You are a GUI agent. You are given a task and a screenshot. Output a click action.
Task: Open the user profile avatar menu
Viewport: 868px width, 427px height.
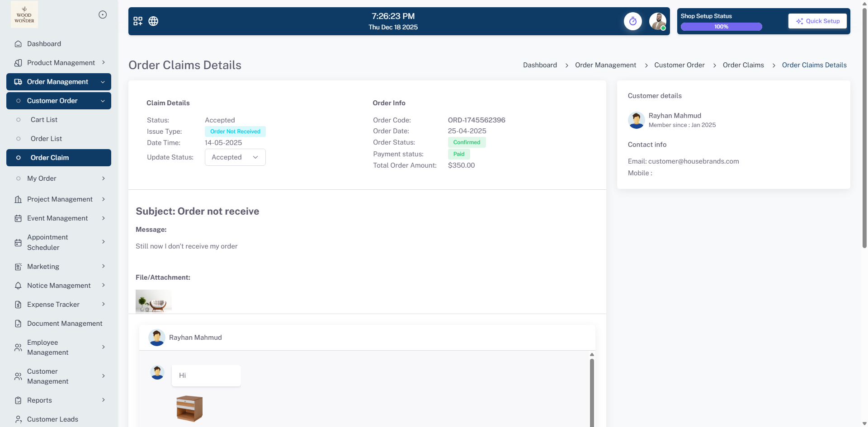coord(657,21)
